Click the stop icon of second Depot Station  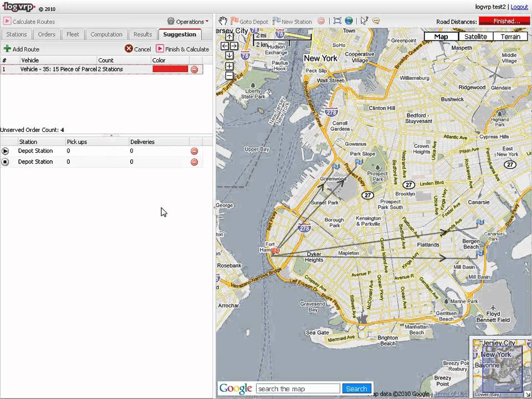(x=5, y=162)
